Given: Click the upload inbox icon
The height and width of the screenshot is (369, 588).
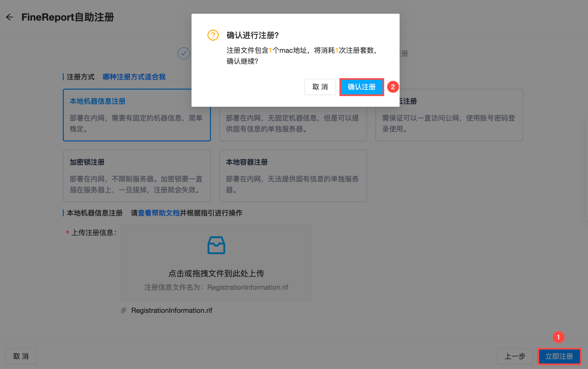Looking at the screenshot, I should [x=216, y=245].
